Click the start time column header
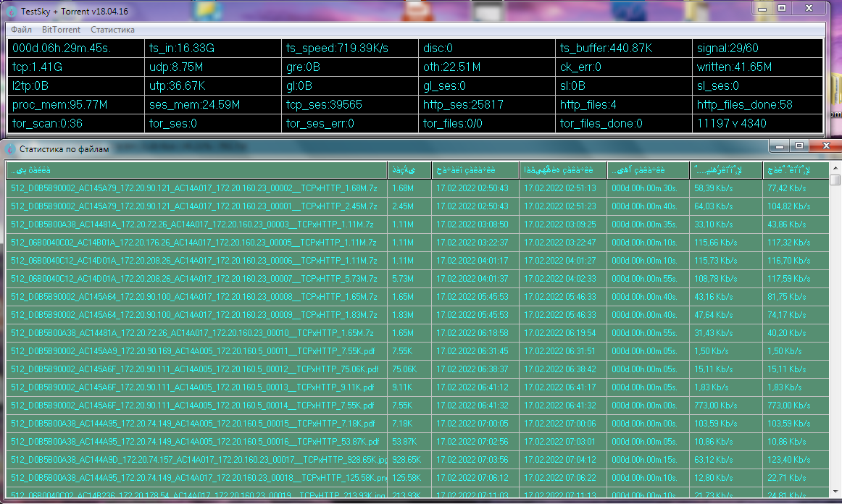This screenshot has height=504, width=842. coord(475,170)
